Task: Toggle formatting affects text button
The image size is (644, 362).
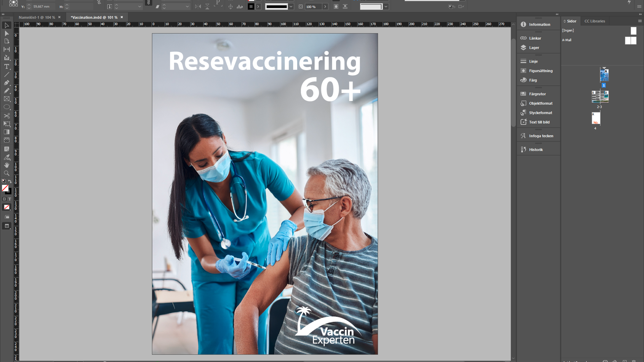Action: tap(10, 199)
